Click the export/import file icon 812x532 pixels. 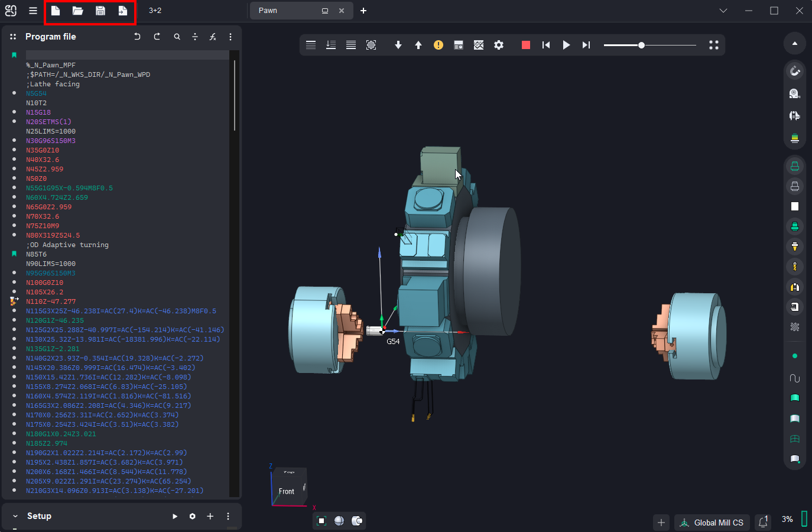pyautogui.click(x=122, y=11)
